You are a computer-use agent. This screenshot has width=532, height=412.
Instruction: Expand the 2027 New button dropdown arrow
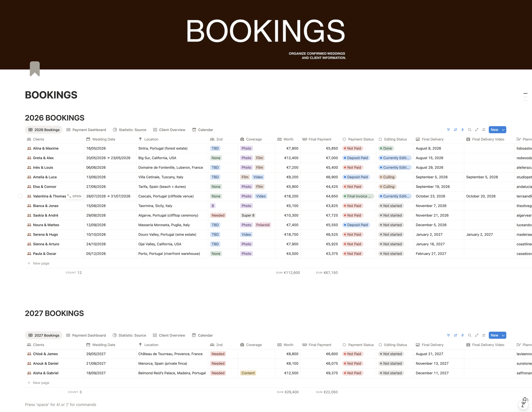click(x=503, y=335)
